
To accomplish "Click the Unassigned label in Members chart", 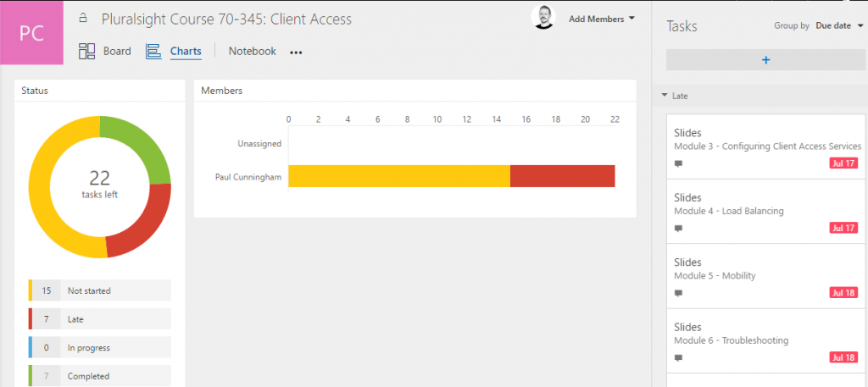I will [x=259, y=144].
